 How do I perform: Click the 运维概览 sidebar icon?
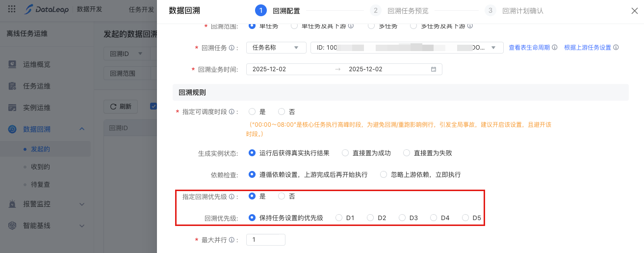click(13, 64)
